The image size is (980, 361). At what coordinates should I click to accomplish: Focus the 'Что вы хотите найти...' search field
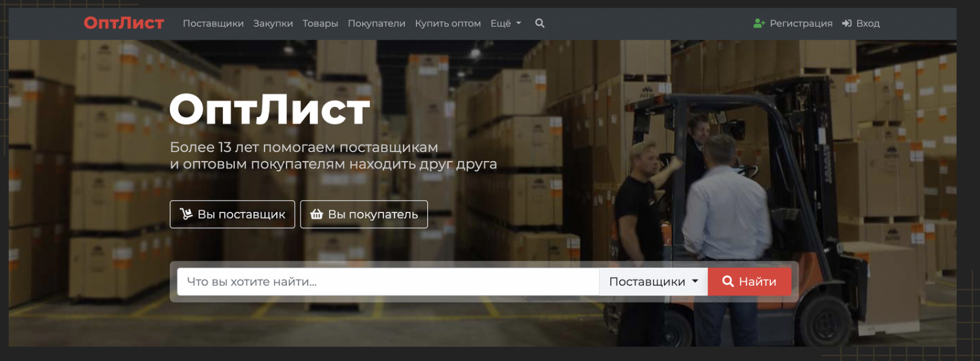pos(388,282)
